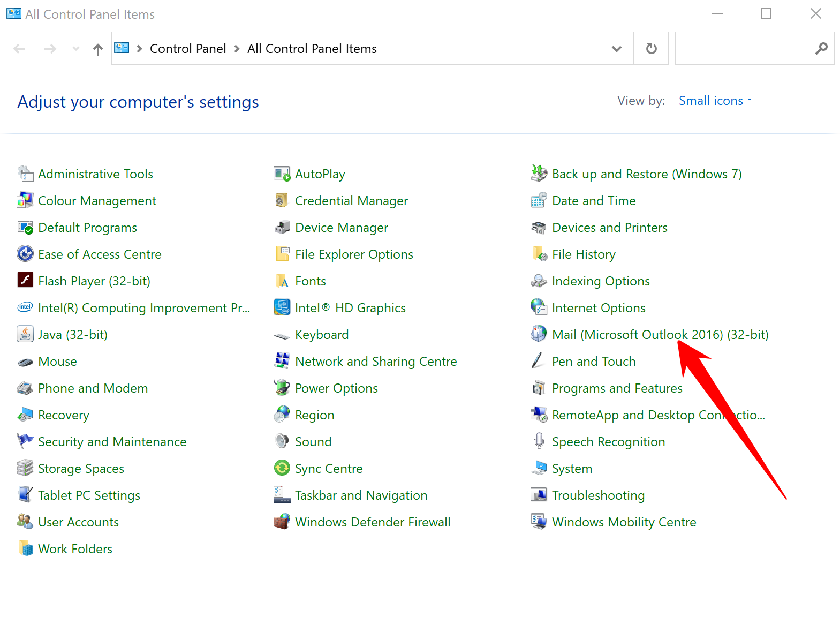The height and width of the screenshot is (632, 840).
Task: Click the Forward navigation arrow
Action: [50, 49]
